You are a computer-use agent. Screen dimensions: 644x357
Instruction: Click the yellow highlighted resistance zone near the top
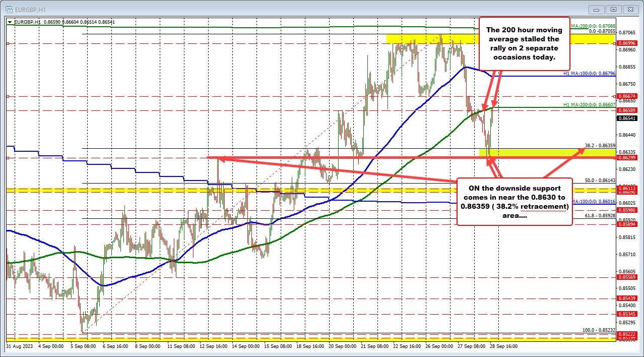[x=433, y=38]
